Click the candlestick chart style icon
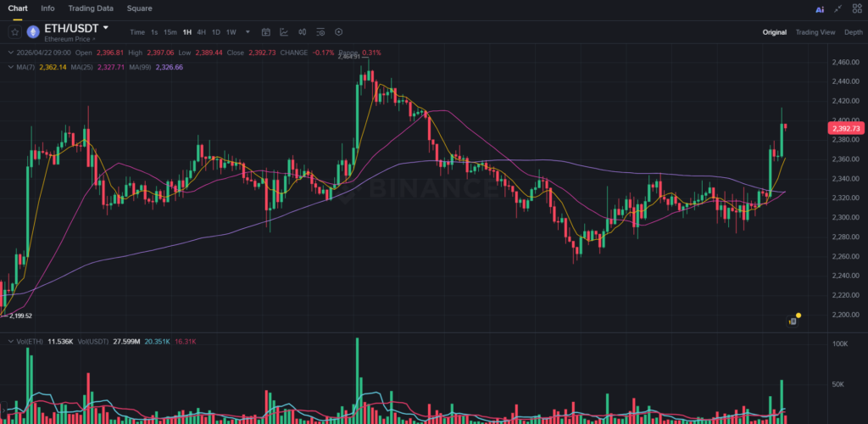868x424 pixels. pos(303,32)
